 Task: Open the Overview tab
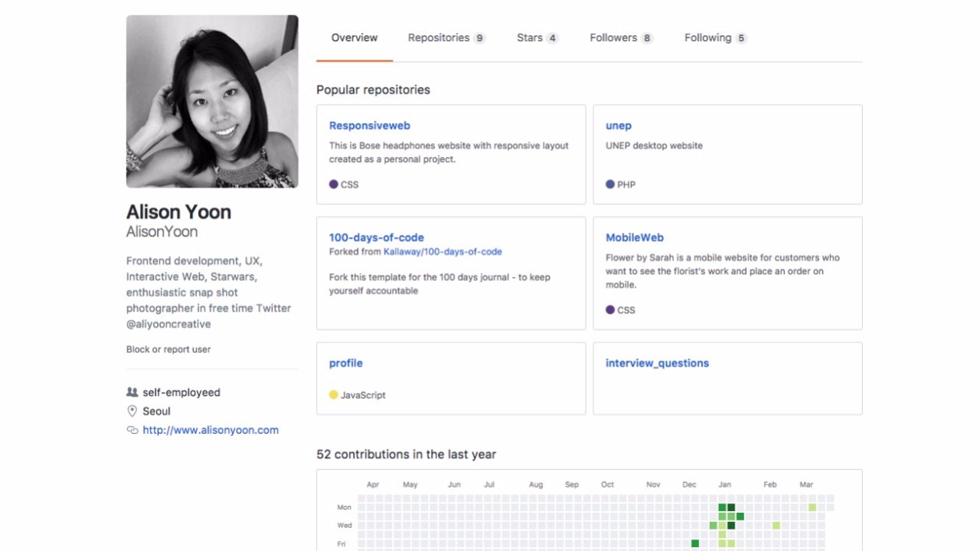click(354, 37)
